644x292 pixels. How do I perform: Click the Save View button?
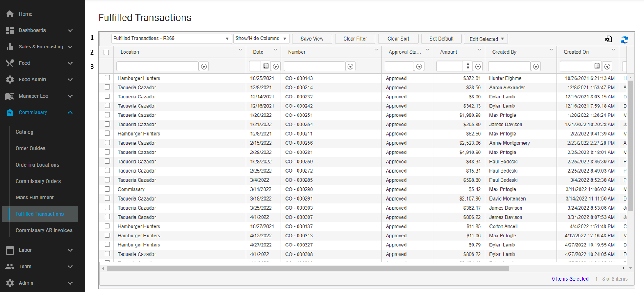(x=312, y=39)
